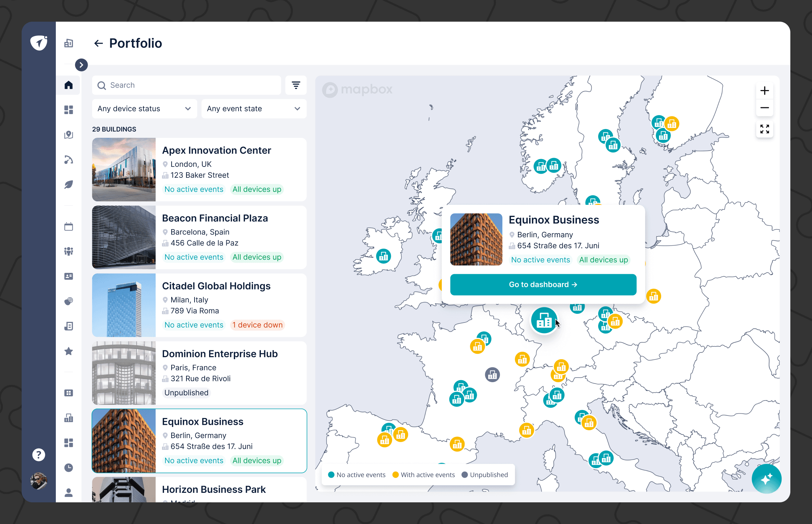The height and width of the screenshot is (524, 812).
Task: Click the home icon in sidebar
Action: [x=68, y=85]
